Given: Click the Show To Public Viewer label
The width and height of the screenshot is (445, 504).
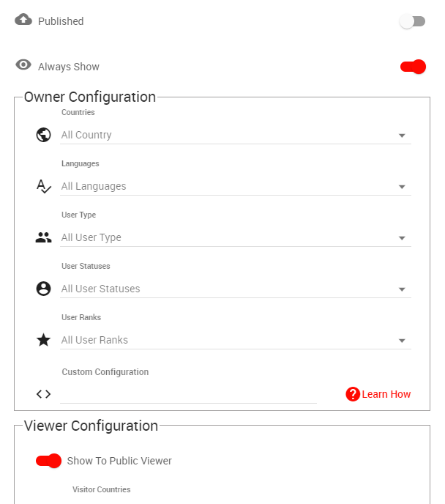Looking at the screenshot, I should click(119, 461).
